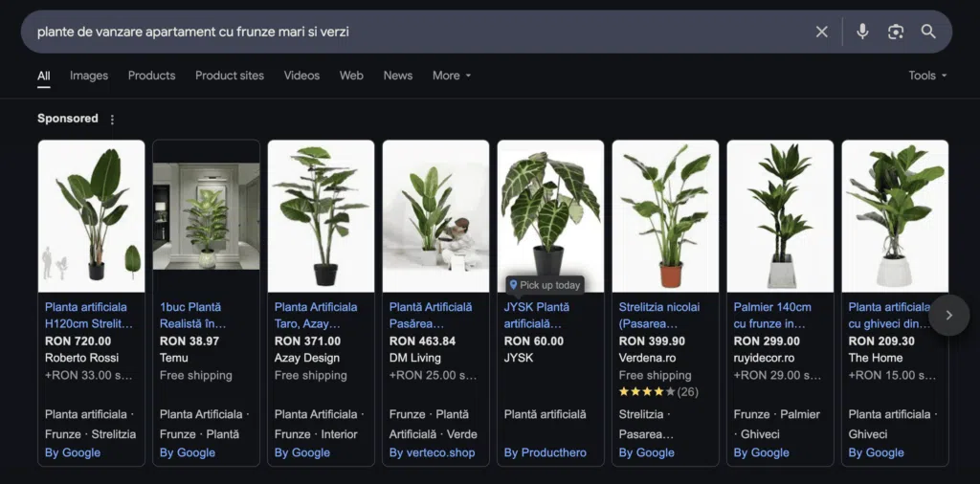Image resolution: width=980 pixels, height=484 pixels.
Task: Open 'JYSK Plantă artificială…' link
Action: coord(536,316)
